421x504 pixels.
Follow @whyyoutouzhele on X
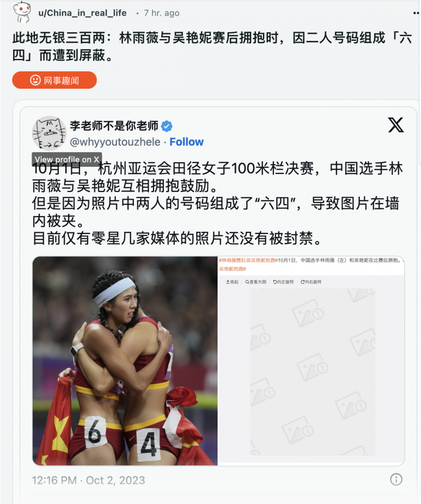click(x=186, y=142)
